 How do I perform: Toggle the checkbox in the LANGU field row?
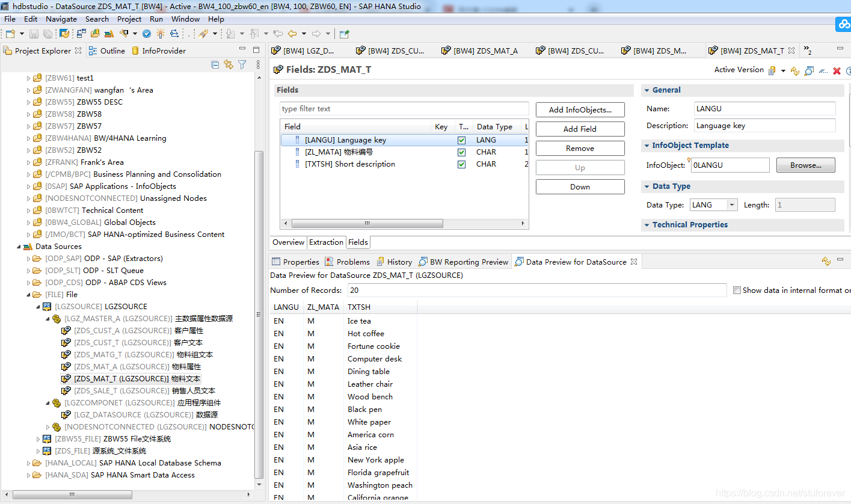tap(461, 140)
